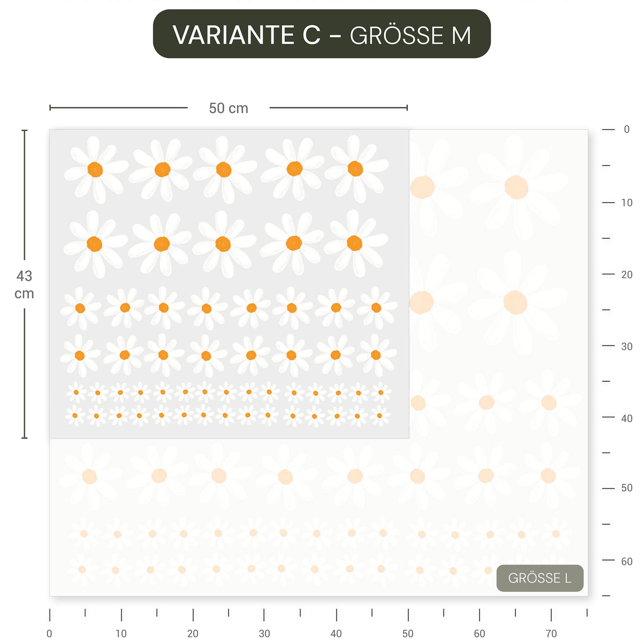Pick the last medium daisy in the fourth row

click(x=376, y=355)
